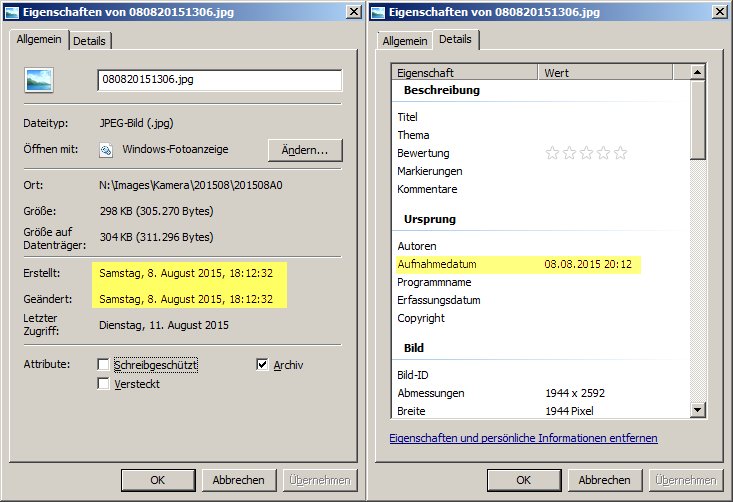Select the Aufnahmedatum value field
Image resolution: width=733 pixels, height=502 pixels.
(592, 264)
